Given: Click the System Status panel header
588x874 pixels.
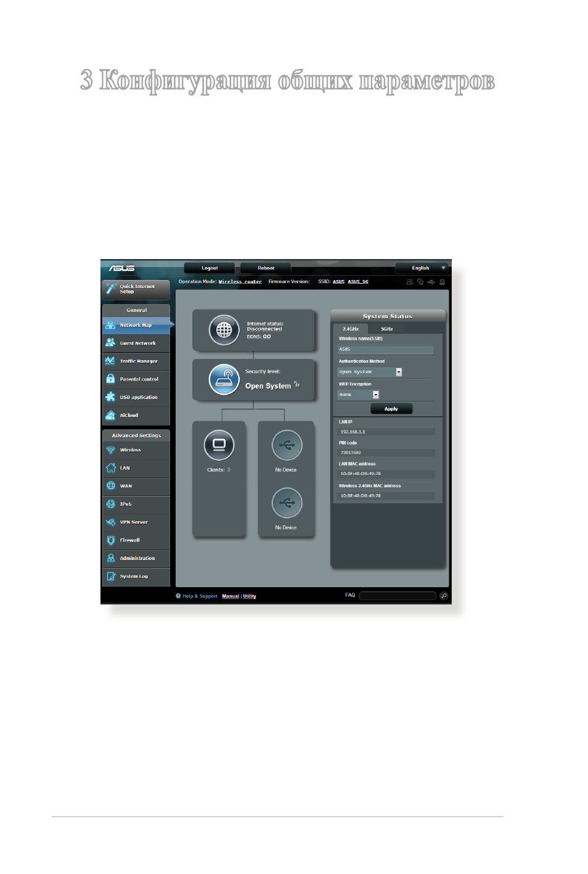Looking at the screenshot, I should [388, 316].
